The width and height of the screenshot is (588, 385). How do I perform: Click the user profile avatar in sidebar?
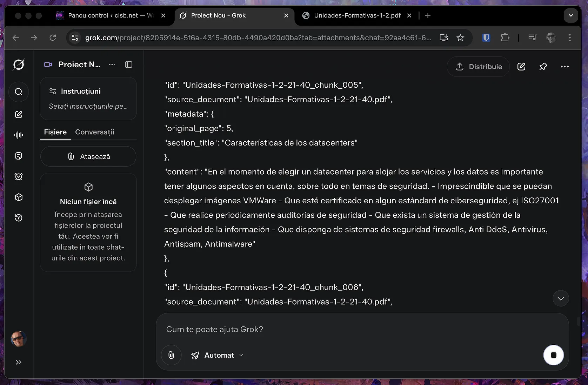(x=19, y=339)
